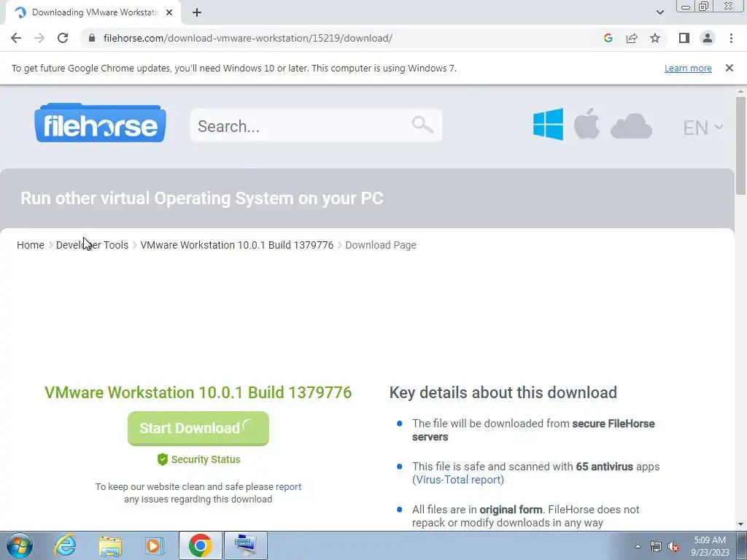Click the browser back arrow
The image size is (747, 560).
pos(16,38)
